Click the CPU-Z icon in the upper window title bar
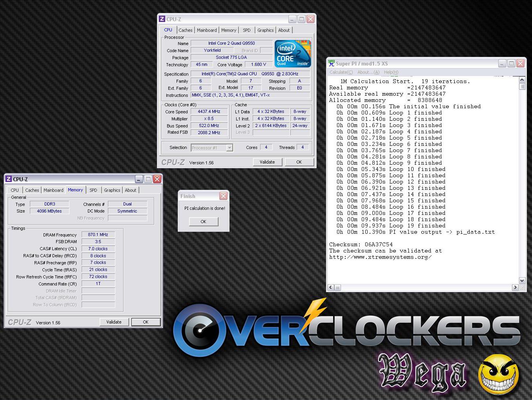The width and height of the screenshot is (532, 400). tap(162, 19)
